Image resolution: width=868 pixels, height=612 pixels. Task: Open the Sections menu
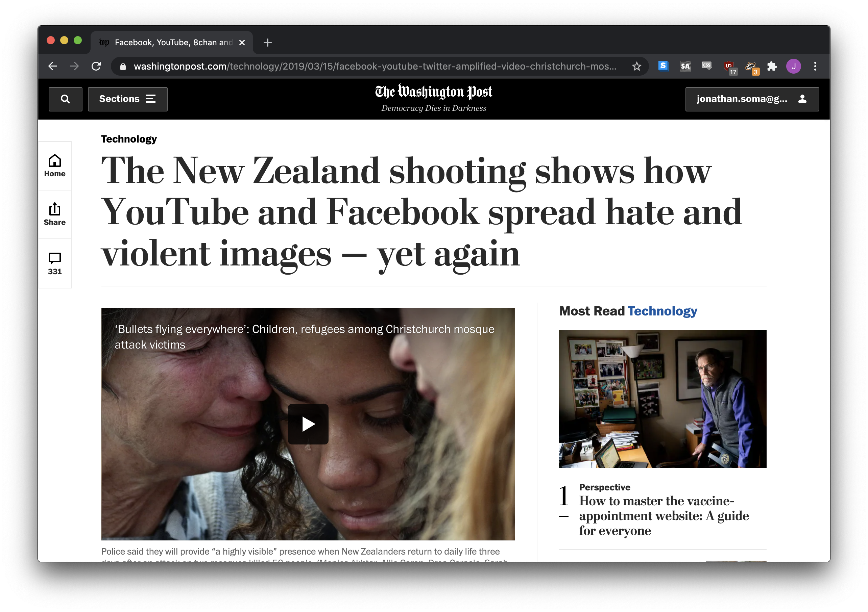[x=127, y=99]
